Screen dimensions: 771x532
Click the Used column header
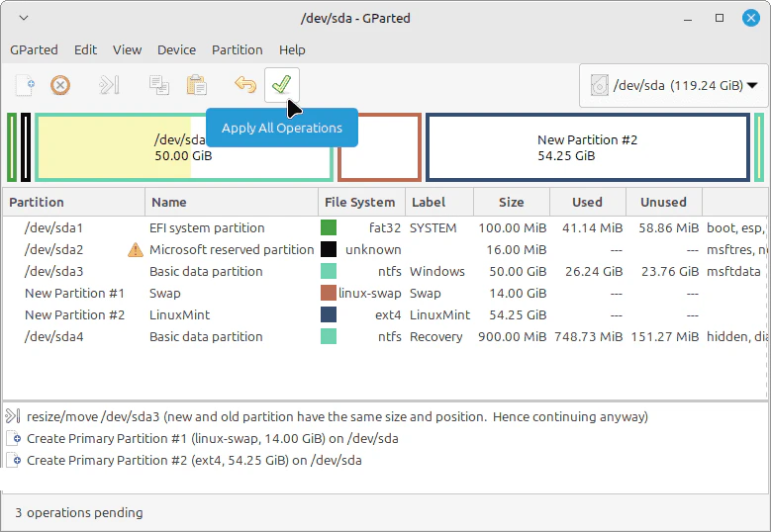(588, 203)
